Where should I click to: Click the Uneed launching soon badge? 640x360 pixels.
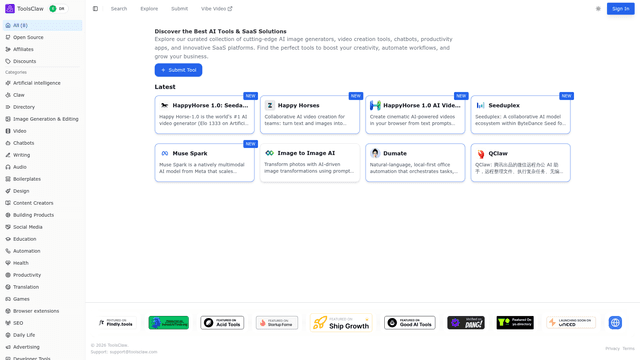pyautogui.click(x=571, y=323)
